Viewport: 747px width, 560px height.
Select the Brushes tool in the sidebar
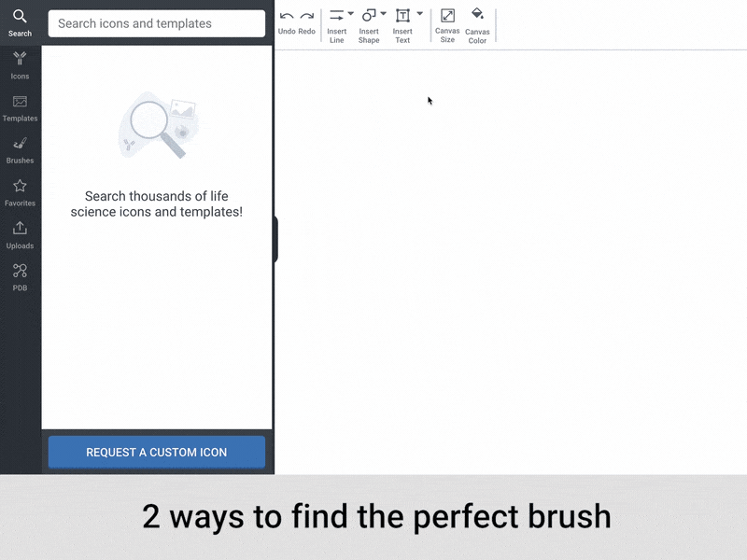(x=20, y=149)
